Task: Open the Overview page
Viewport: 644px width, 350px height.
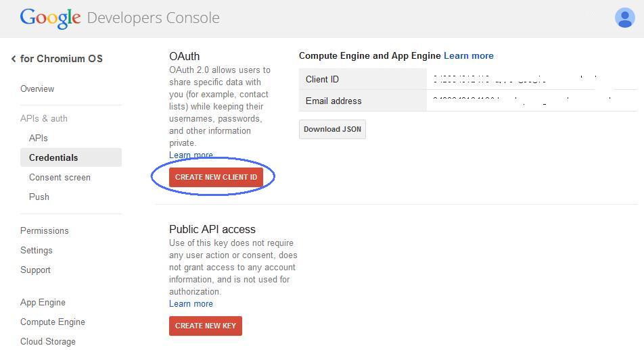Action: tap(37, 89)
